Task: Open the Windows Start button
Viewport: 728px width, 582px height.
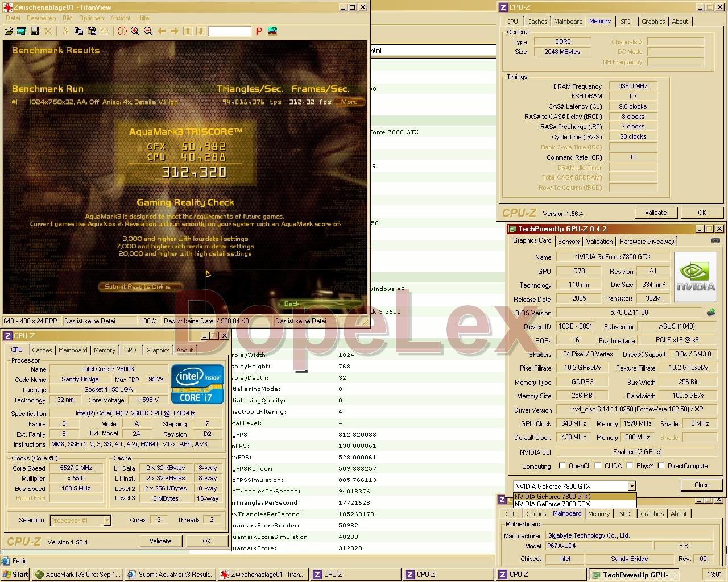Action: 15,575
